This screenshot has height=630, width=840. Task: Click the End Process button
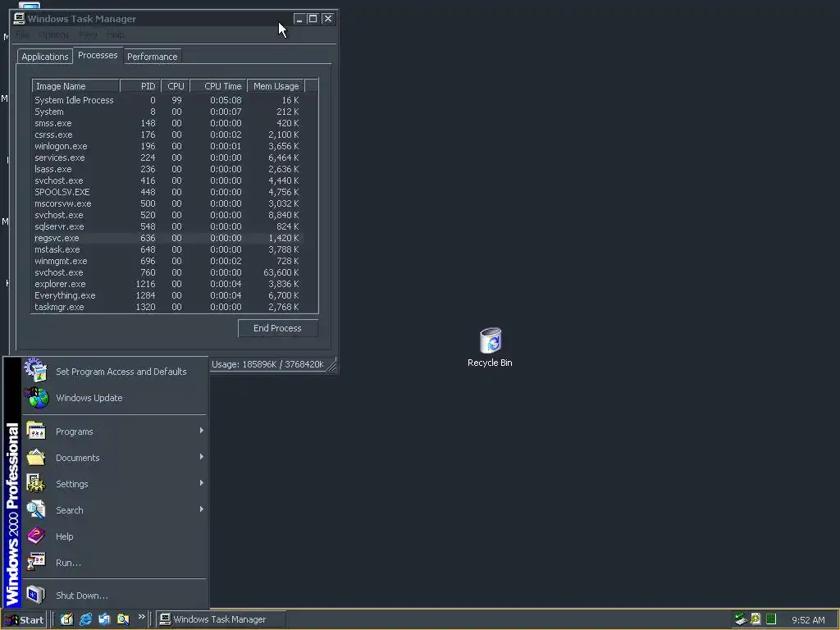277,328
